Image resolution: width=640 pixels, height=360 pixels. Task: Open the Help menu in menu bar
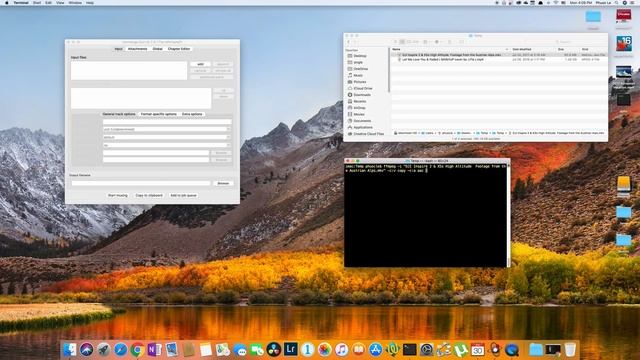[x=90, y=2]
